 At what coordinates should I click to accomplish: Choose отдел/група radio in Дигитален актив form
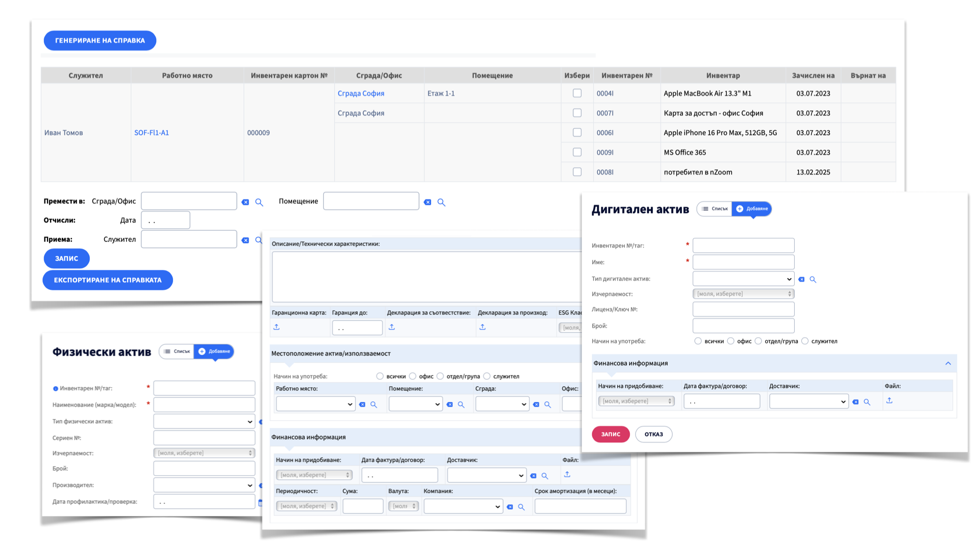pos(758,341)
